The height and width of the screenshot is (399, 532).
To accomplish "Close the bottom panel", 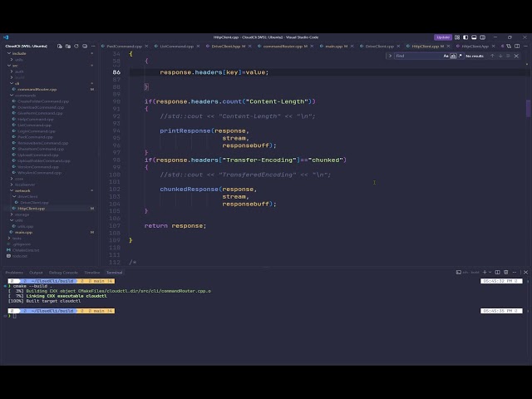I will tap(525, 272).
